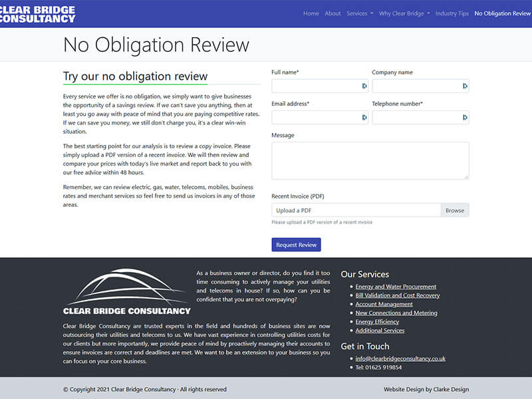Grab the Message textarea resize handle

[x=467, y=177]
